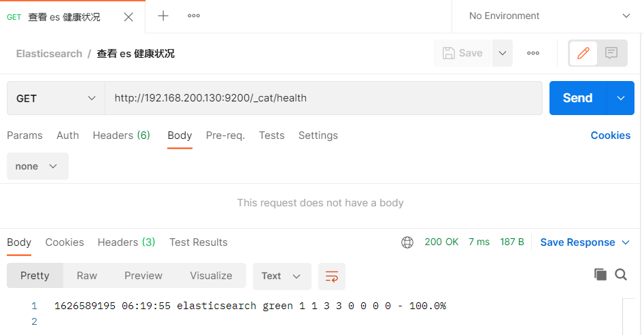The height and width of the screenshot is (335, 644).
Task: Open the tab overflow options menu
Action: pyautogui.click(x=194, y=16)
